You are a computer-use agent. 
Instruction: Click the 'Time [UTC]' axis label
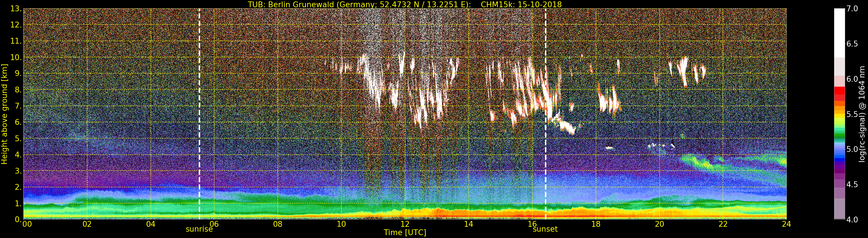pos(405,232)
